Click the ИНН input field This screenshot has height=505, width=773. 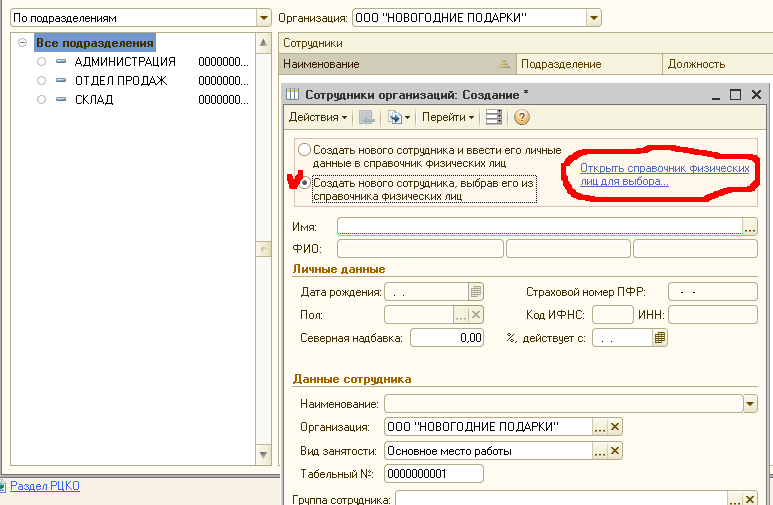click(713, 315)
